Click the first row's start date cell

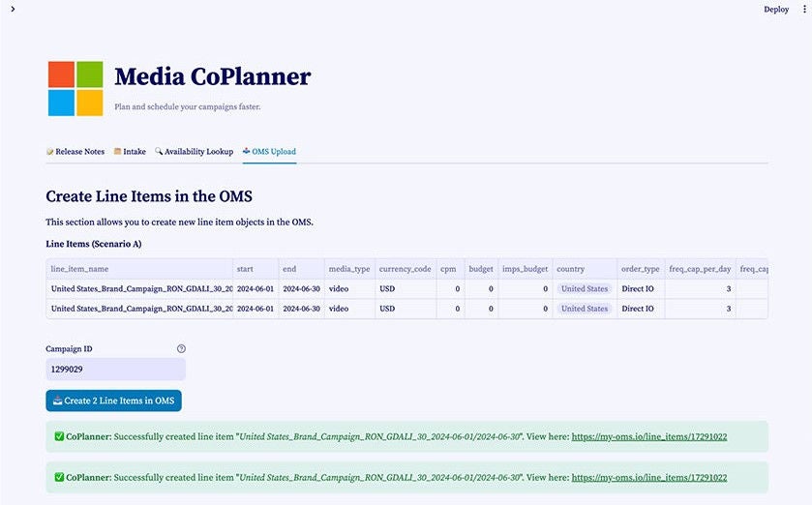coord(256,288)
